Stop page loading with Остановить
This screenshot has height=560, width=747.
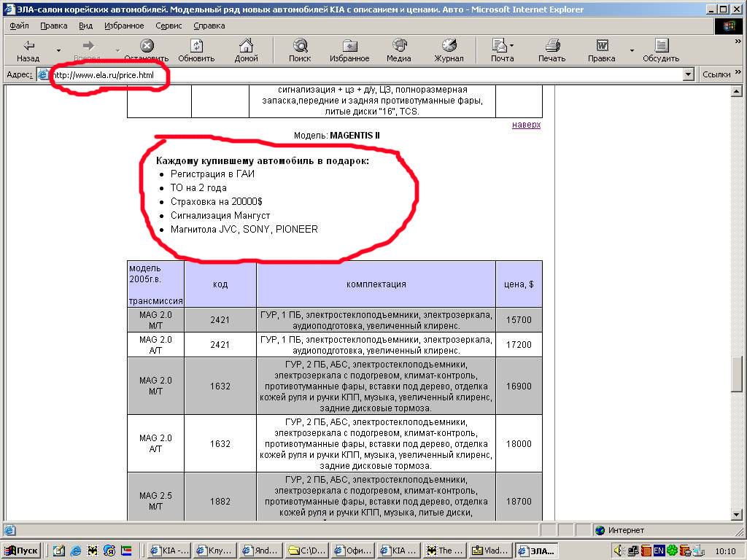(x=147, y=50)
